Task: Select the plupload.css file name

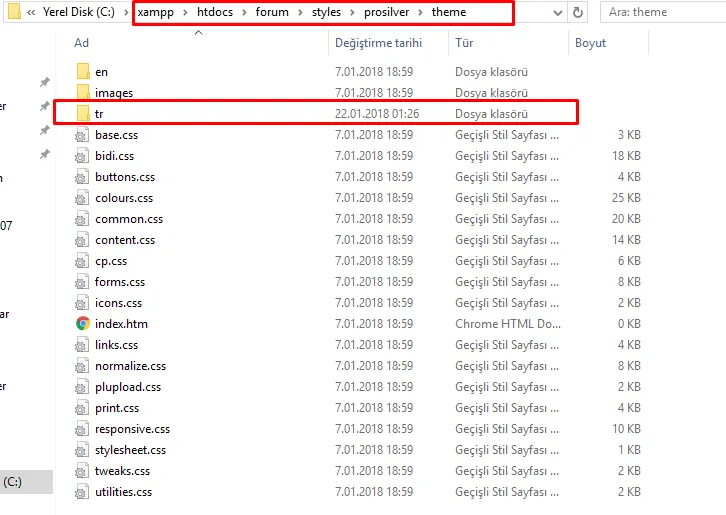Action: point(128,387)
